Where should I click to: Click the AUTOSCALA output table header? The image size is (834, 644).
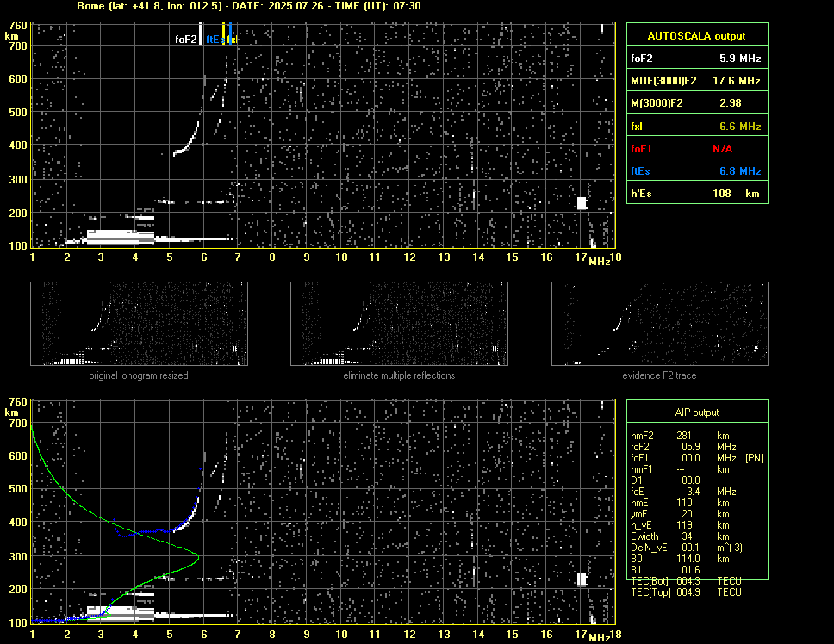696,36
